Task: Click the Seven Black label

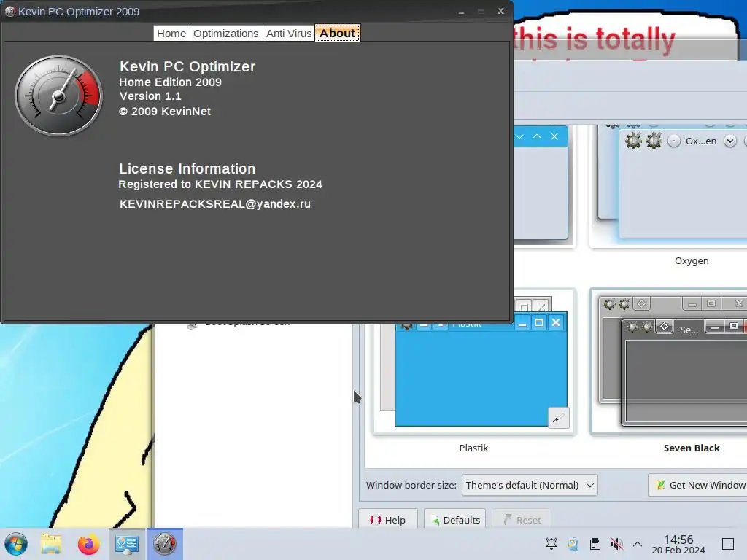Action: click(692, 448)
